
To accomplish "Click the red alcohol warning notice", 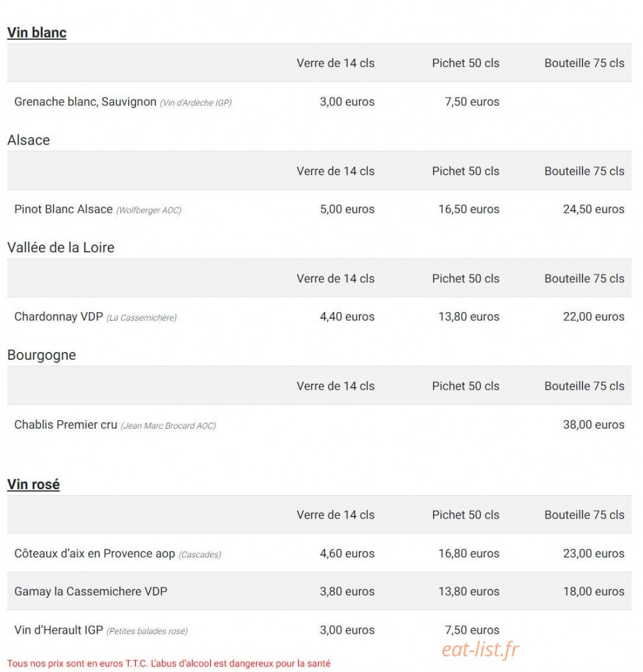I will [x=169, y=664].
